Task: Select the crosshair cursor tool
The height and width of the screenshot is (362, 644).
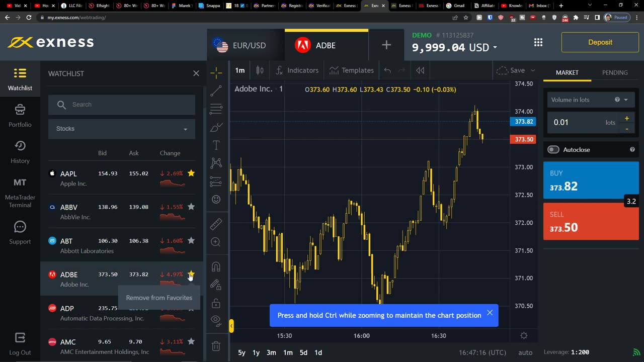Action: [x=216, y=73]
